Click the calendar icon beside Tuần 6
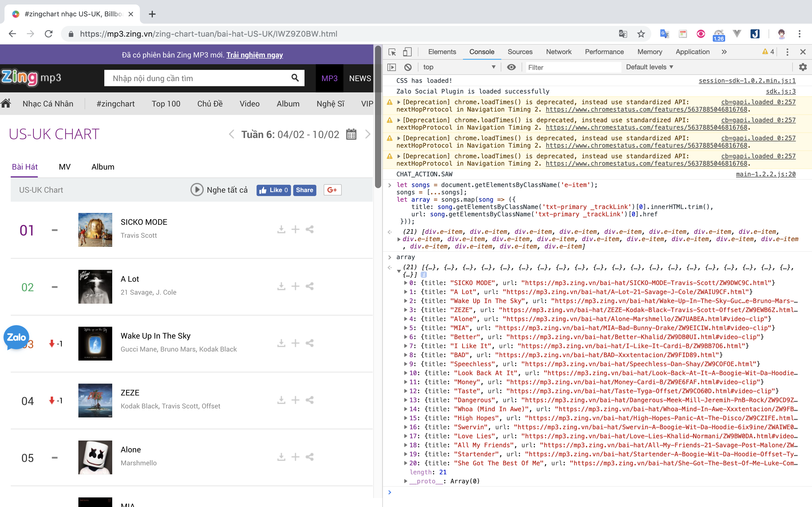The width and height of the screenshot is (812, 507). pos(351,134)
